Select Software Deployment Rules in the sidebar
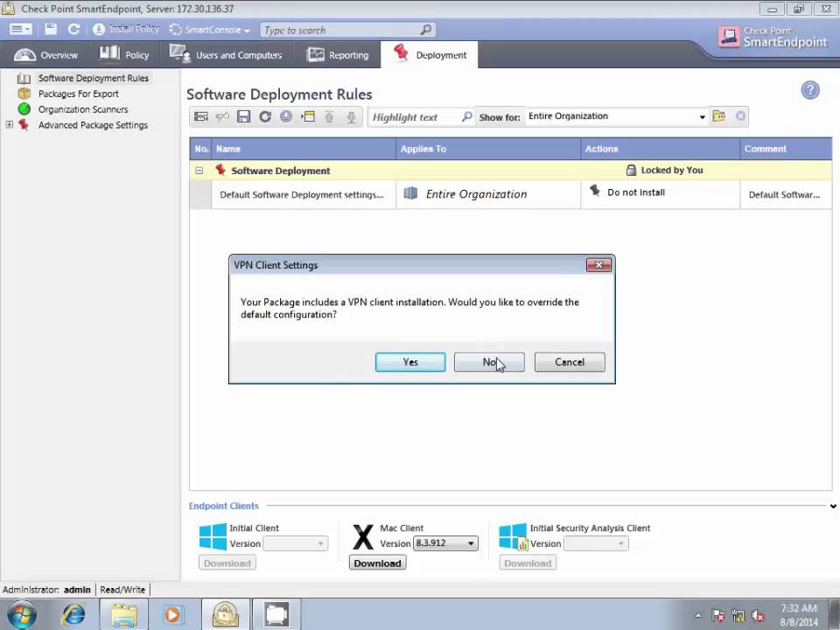 click(x=94, y=78)
